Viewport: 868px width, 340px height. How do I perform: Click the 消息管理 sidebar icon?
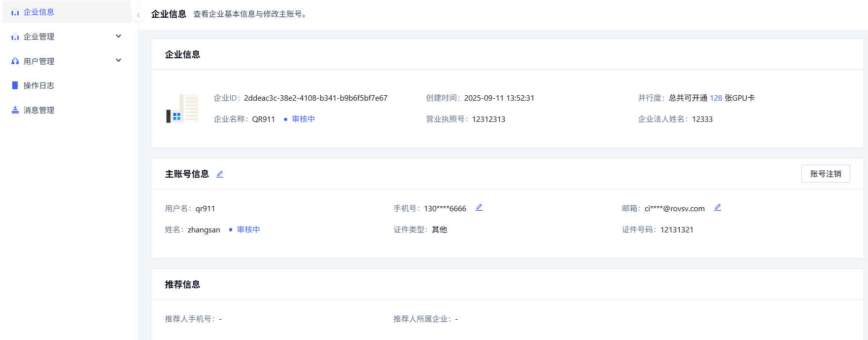15,110
